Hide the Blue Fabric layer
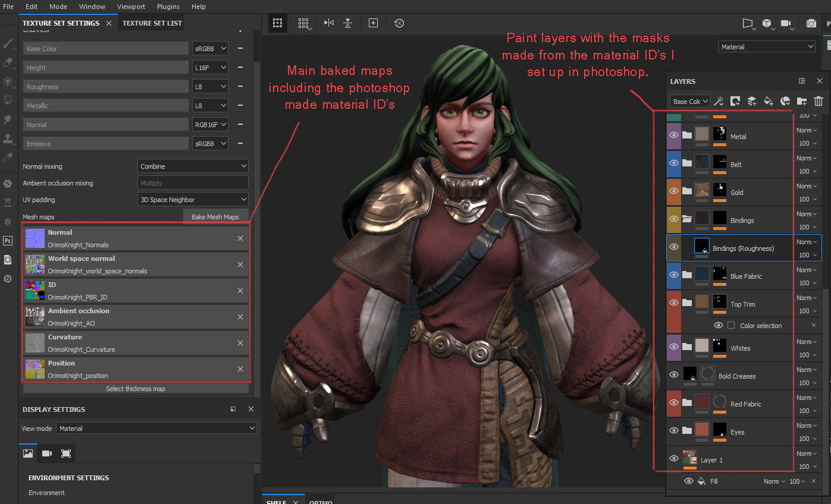 [x=673, y=276]
